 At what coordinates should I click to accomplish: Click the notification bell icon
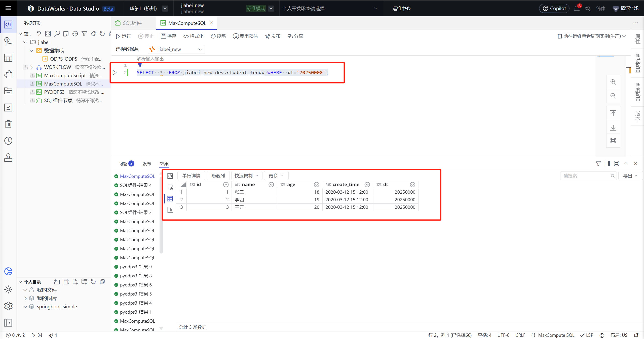pos(577,9)
